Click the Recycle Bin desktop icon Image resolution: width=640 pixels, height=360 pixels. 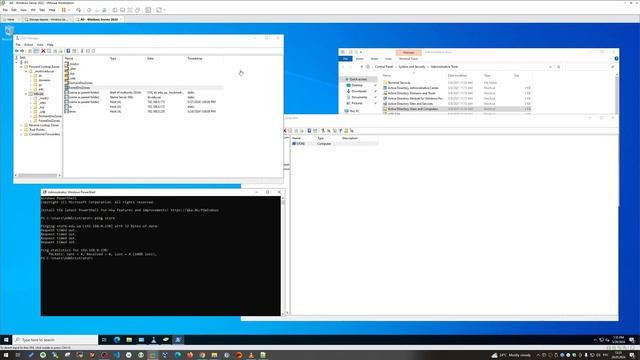[x=9, y=33]
